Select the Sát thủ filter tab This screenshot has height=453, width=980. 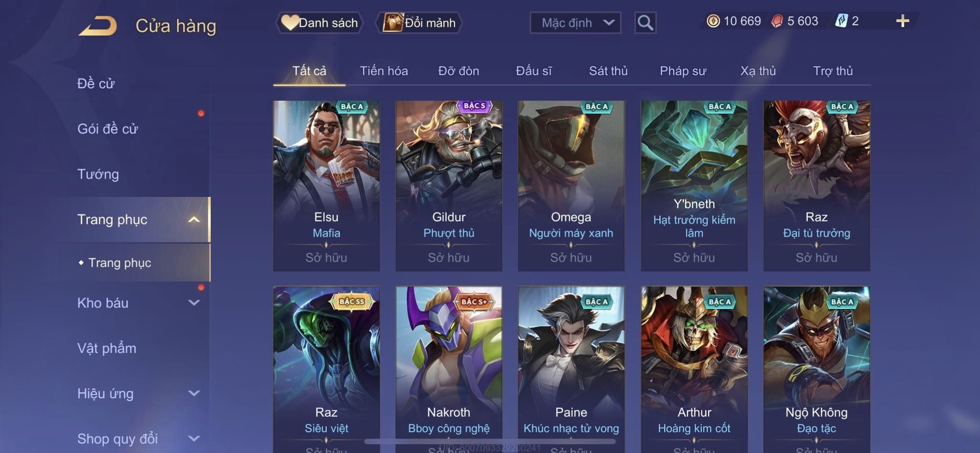click(608, 71)
